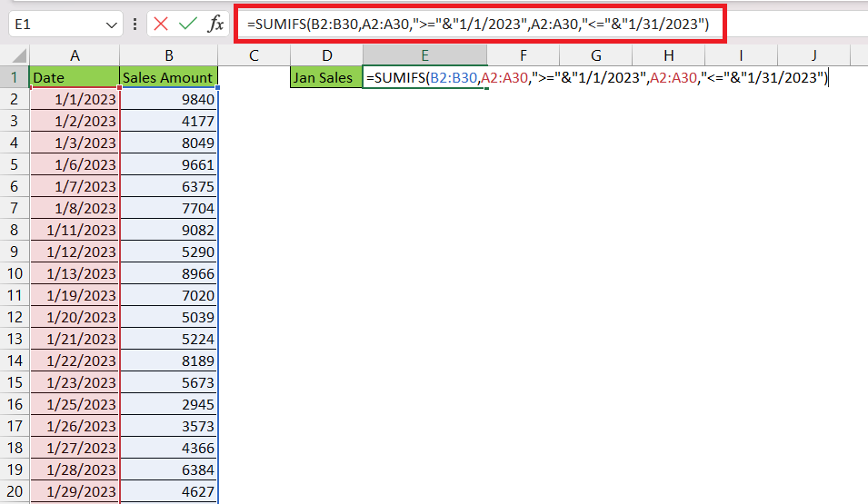The height and width of the screenshot is (504, 868).
Task: Select column B header
Action: click(169, 55)
